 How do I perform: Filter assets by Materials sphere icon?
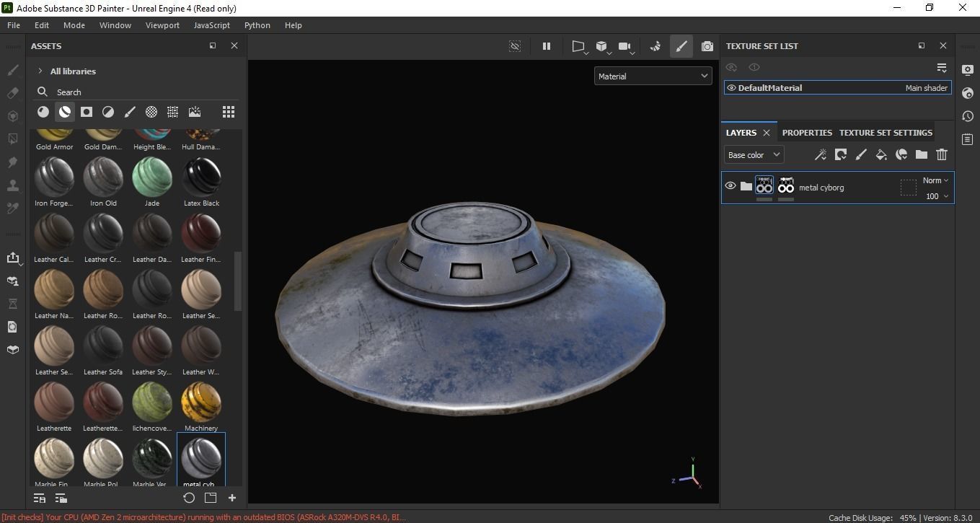(43, 112)
